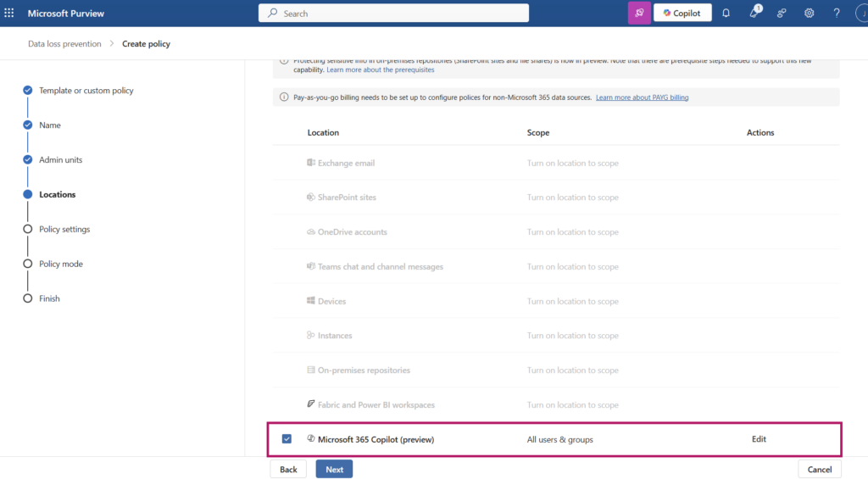This screenshot has height=479, width=868.
Task: Open the settings gear
Action: click(x=809, y=13)
